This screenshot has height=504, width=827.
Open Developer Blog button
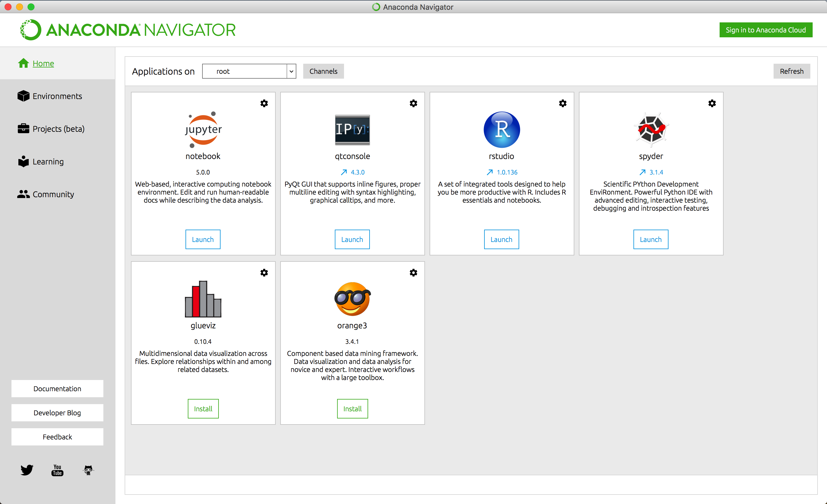(x=57, y=413)
